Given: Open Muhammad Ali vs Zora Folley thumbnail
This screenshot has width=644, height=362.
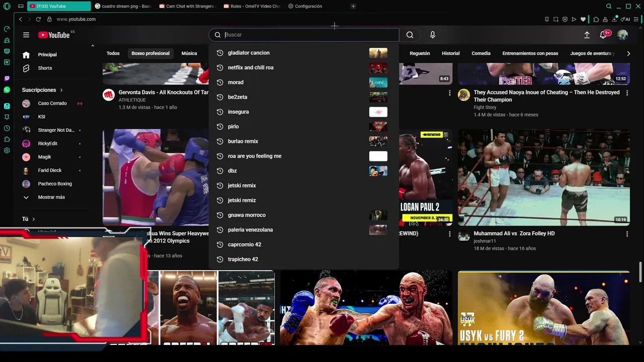Looking at the screenshot, I should tap(544, 177).
